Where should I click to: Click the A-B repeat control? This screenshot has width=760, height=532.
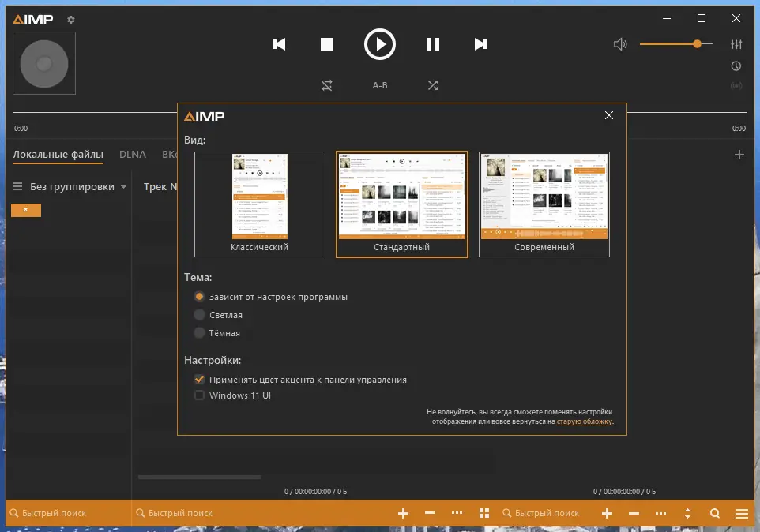click(380, 84)
